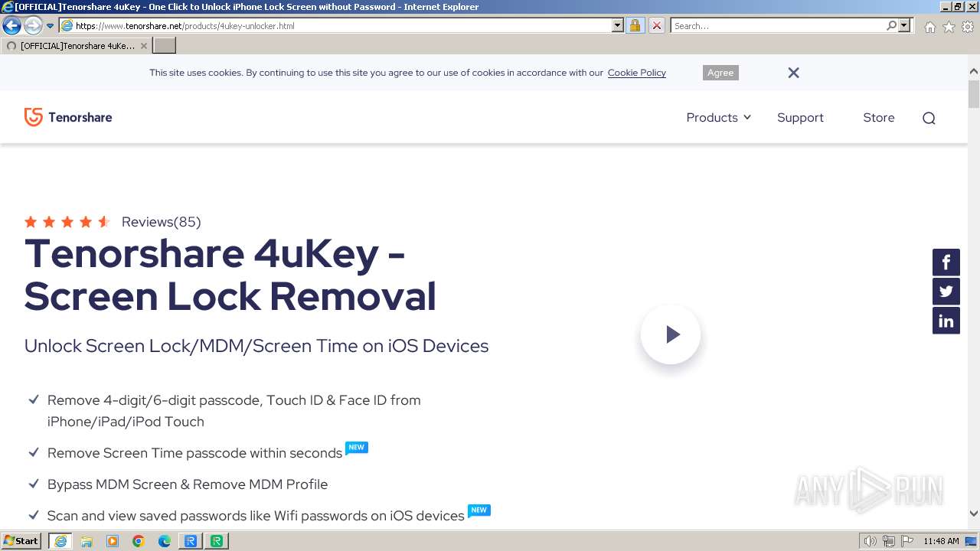Click the page scrollbar up arrow

click(x=973, y=71)
